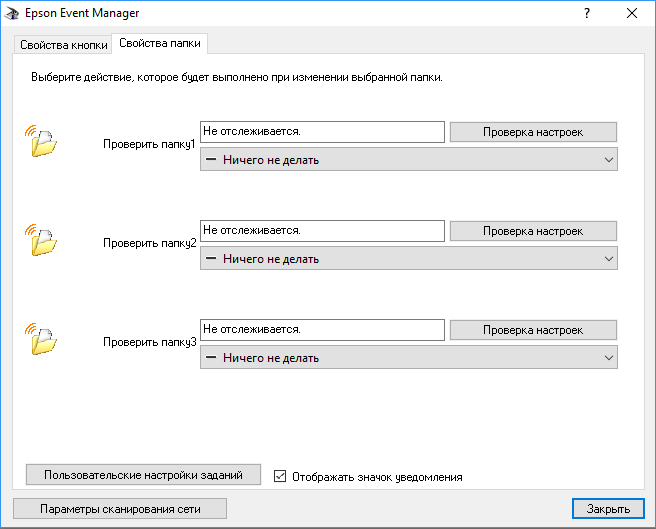Select the Свойства папки tab
This screenshot has width=656, height=529.
[x=160, y=44]
